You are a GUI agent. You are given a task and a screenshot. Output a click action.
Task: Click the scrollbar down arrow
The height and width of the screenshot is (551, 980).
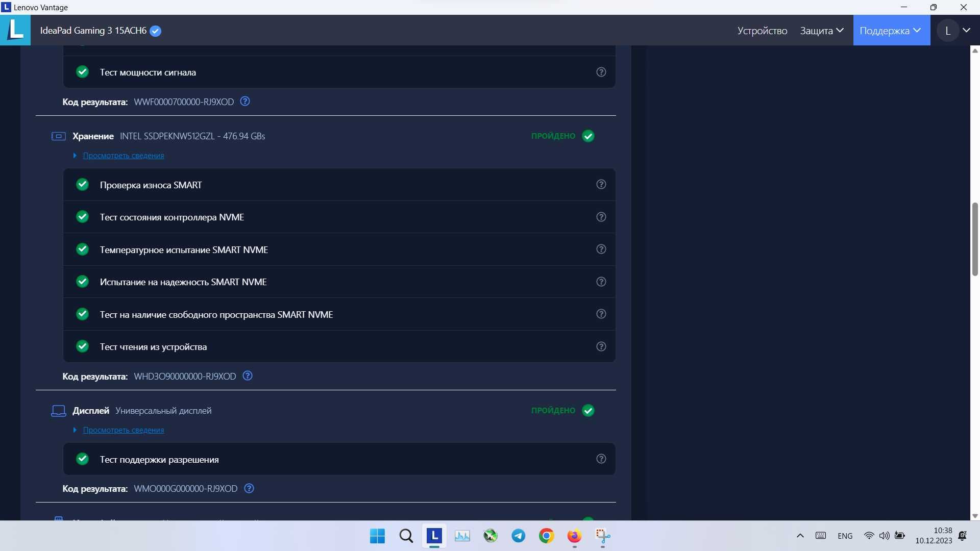975,516
